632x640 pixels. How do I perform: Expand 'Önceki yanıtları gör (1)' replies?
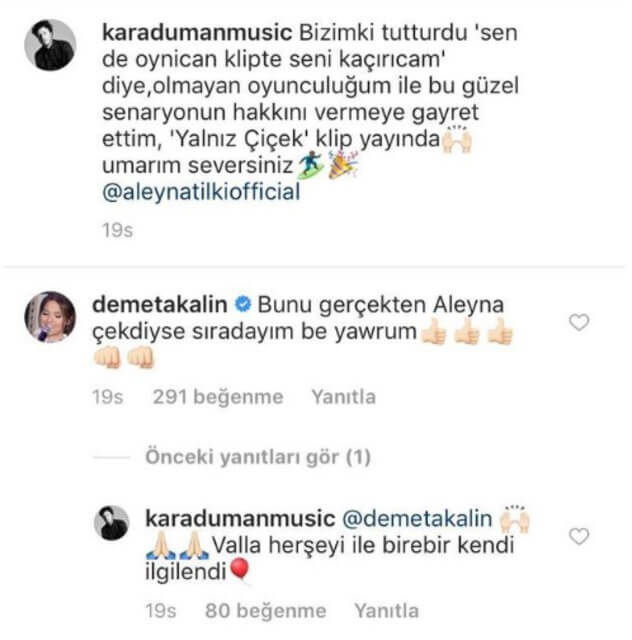[x=258, y=457]
